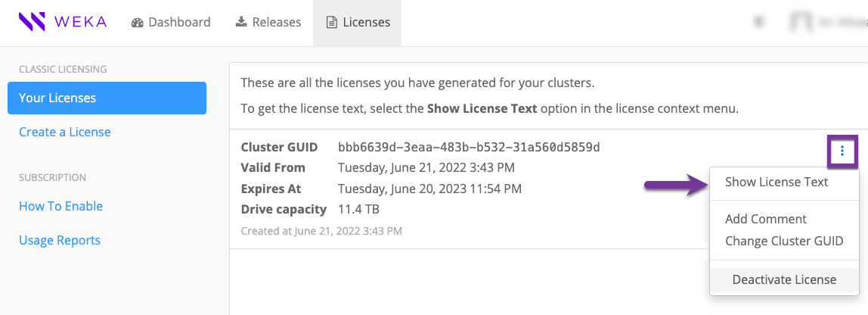
Task: Click the 11.4 TB drive capacity value
Action: click(358, 209)
